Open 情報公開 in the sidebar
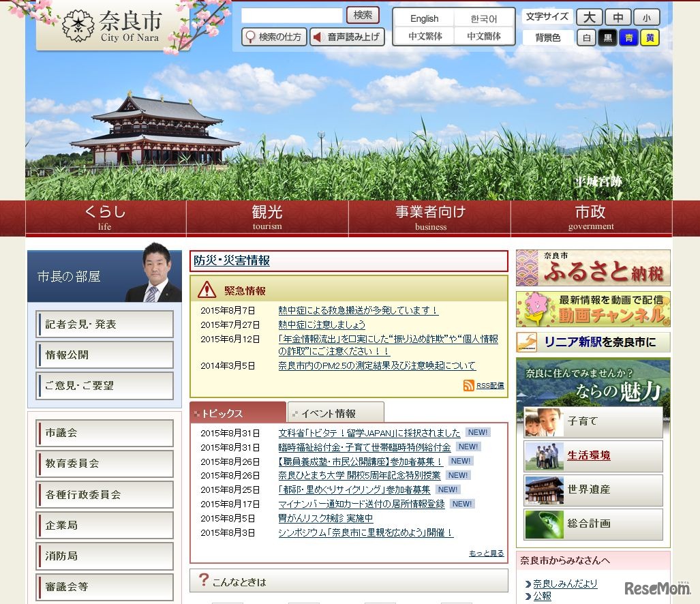Viewport: 700px width, 604px height. (104, 355)
